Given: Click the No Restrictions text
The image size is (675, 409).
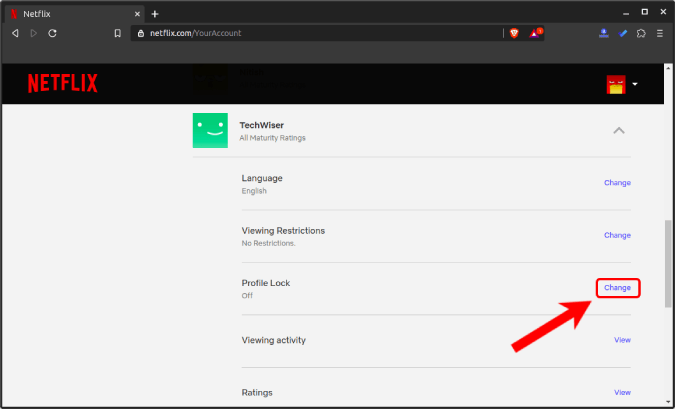Looking at the screenshot, I should [269, 243].
